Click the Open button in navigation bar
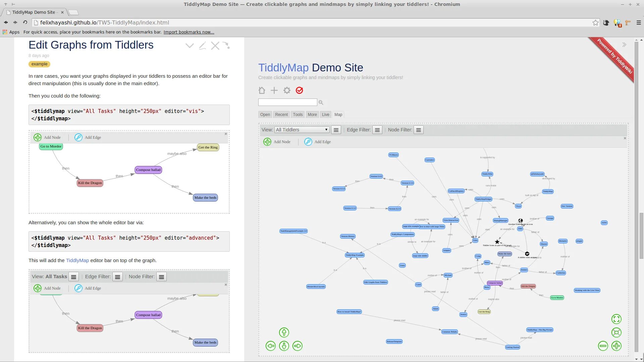The height and width of the screenshot is (362, 644). [x=265, y=115]
